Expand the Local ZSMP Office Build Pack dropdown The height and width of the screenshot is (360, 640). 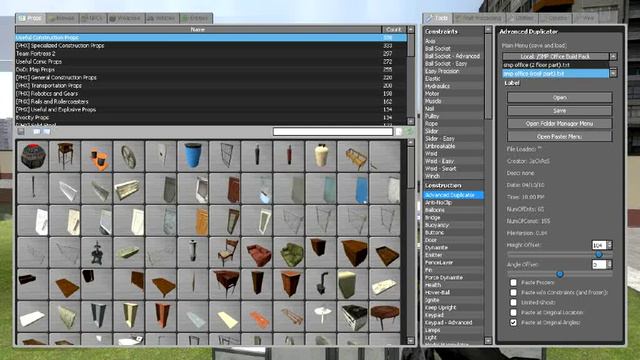559,56
